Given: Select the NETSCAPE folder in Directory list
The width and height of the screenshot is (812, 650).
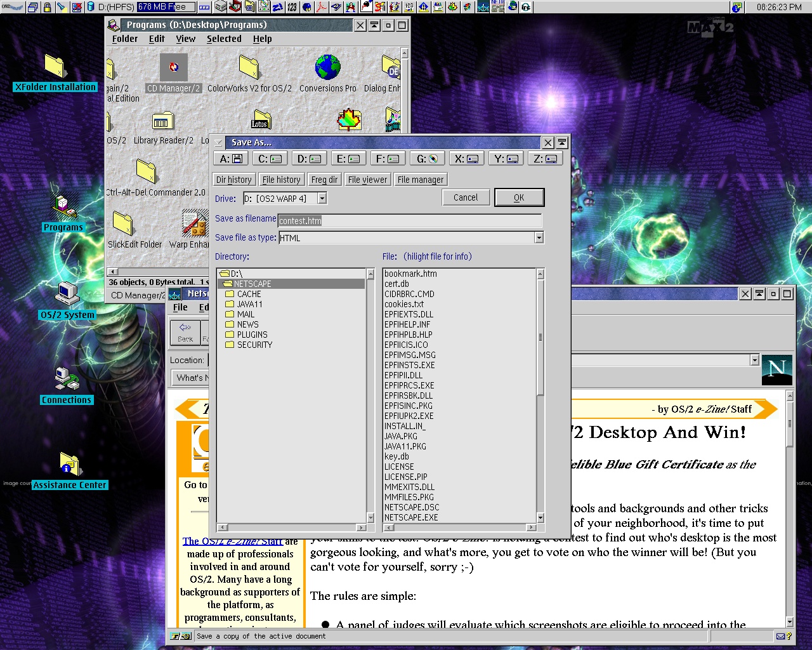Looking at the screenshot, I should (x=291, y=284).
